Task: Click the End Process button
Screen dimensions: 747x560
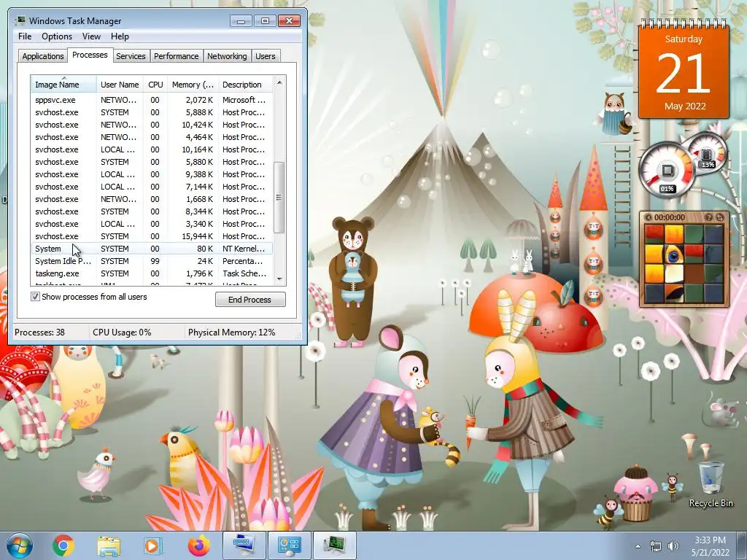Action: [x=250, y=299]
